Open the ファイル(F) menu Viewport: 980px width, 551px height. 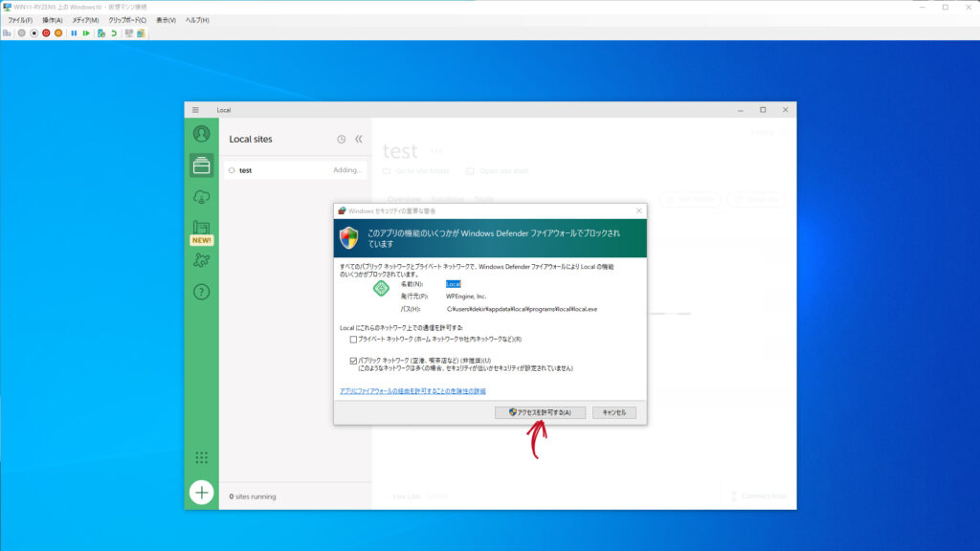20,20
